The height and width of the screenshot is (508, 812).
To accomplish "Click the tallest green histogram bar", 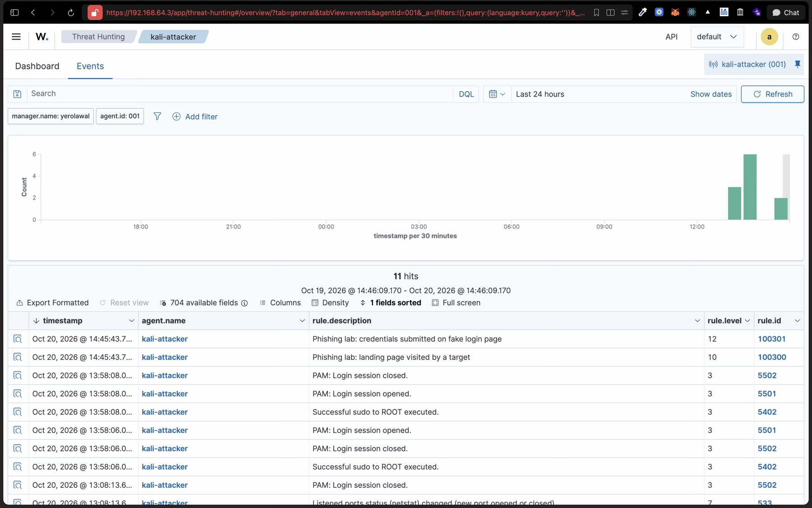I will pyautogui.click(x=750, y=187).
